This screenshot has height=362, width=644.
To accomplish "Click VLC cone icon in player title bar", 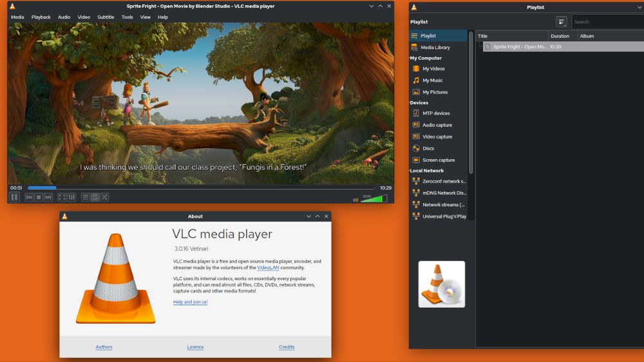I will [13, 6].
